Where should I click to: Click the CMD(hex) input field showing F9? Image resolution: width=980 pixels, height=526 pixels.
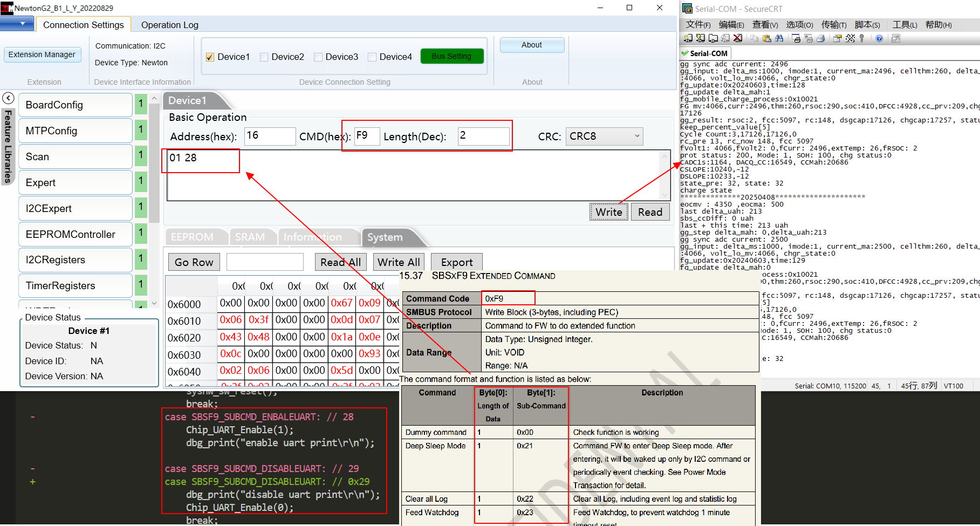(x=367, y=136)
